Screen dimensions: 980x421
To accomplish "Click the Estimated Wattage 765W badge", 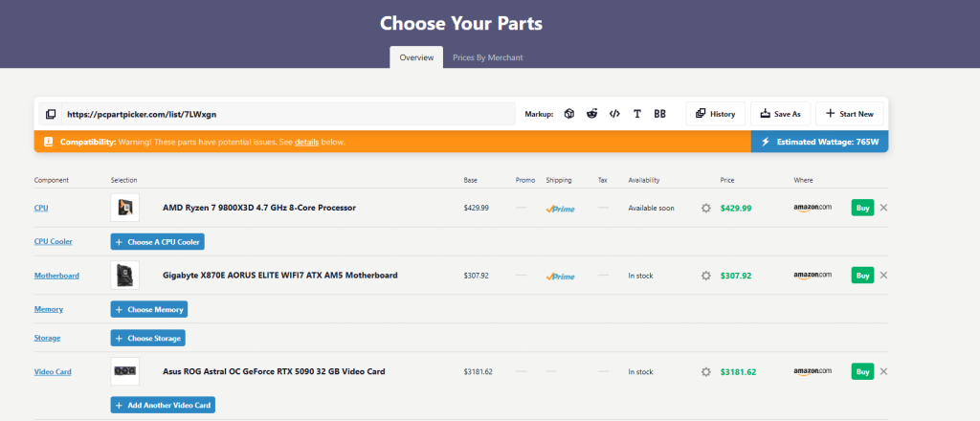I will 819,142.
